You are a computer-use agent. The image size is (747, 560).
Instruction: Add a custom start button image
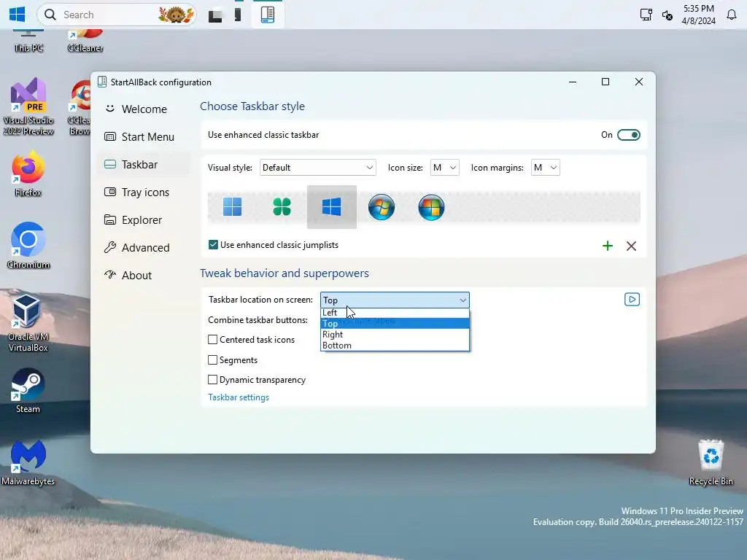pos(608,246)
